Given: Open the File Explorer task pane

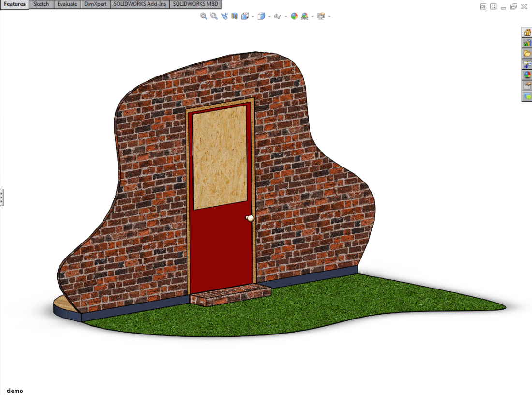Looking at the screenshot, I should click(x=527, y=54).
